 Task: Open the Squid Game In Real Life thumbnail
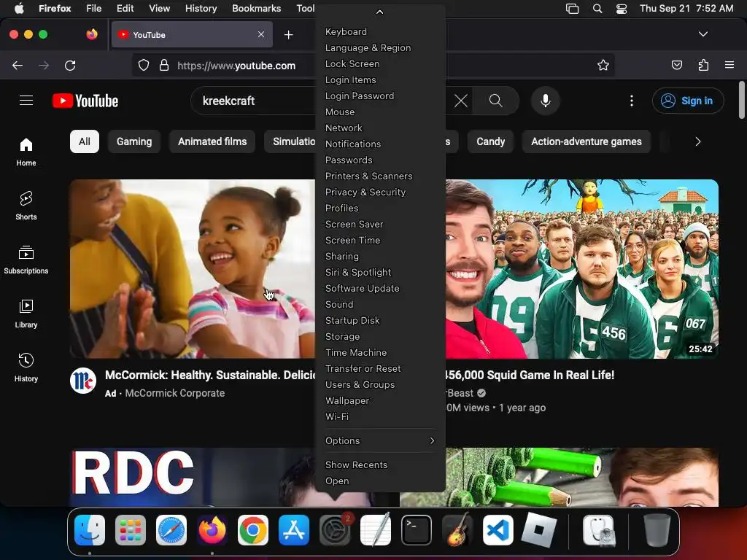581,268
